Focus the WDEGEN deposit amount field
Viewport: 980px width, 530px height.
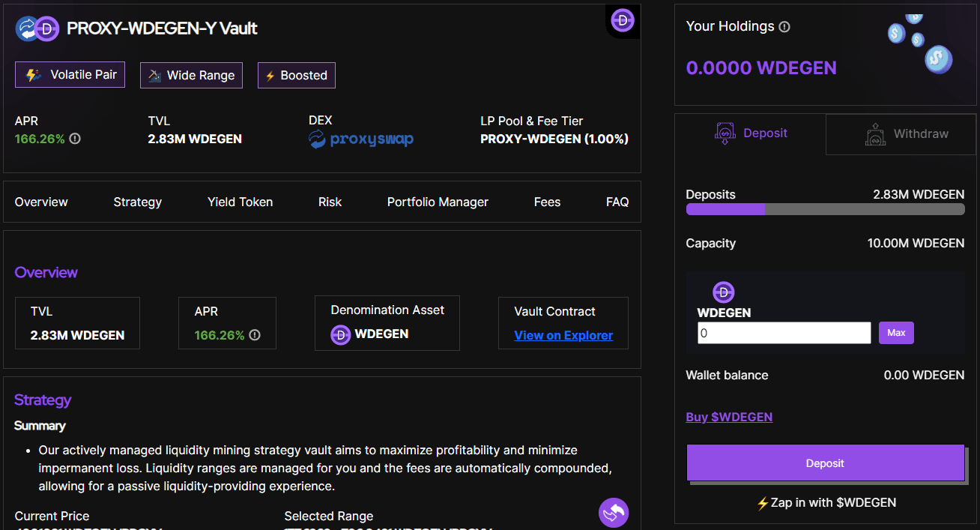[x=784, y=333]
